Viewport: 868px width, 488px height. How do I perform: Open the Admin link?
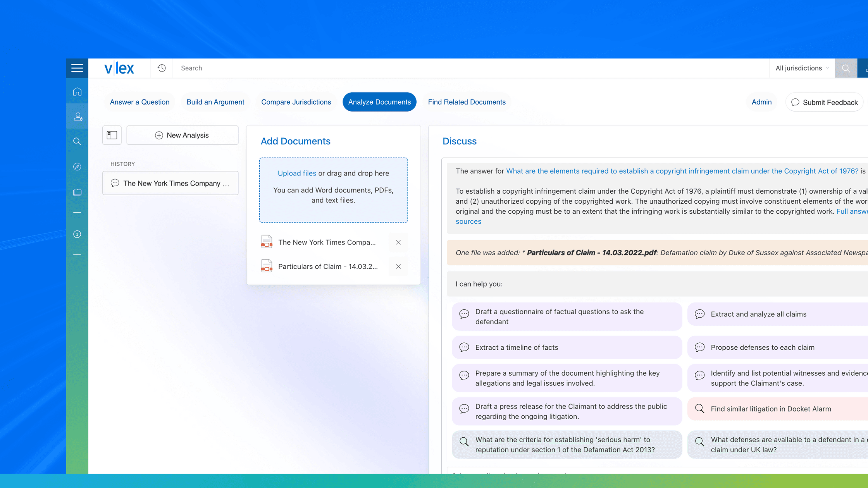coord(761,102)
